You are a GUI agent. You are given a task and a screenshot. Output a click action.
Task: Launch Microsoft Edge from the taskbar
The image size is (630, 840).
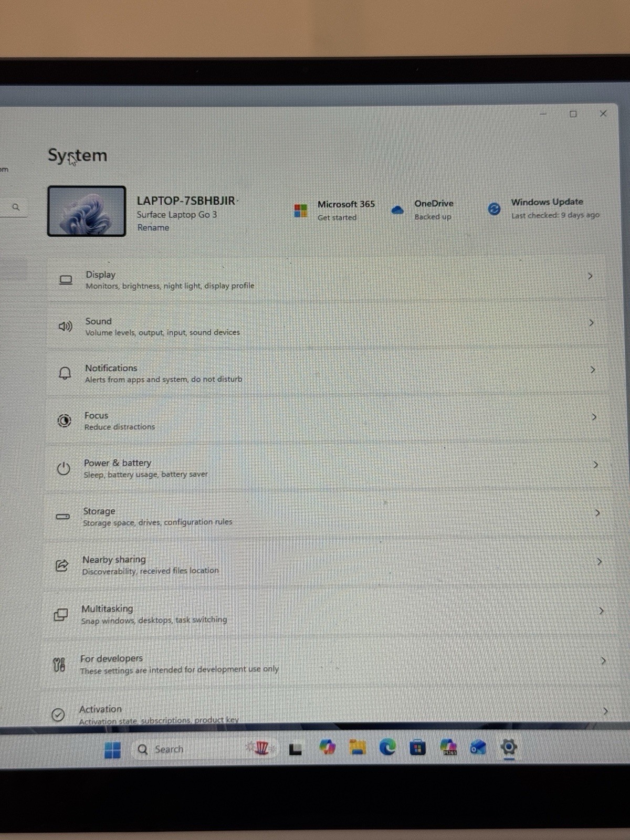click(387, 747)
